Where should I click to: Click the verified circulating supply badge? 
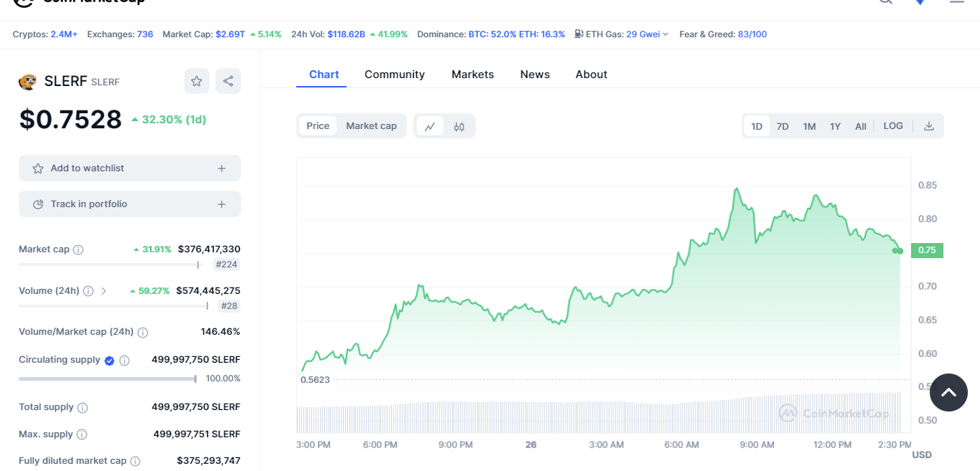(x=109, y=361)
